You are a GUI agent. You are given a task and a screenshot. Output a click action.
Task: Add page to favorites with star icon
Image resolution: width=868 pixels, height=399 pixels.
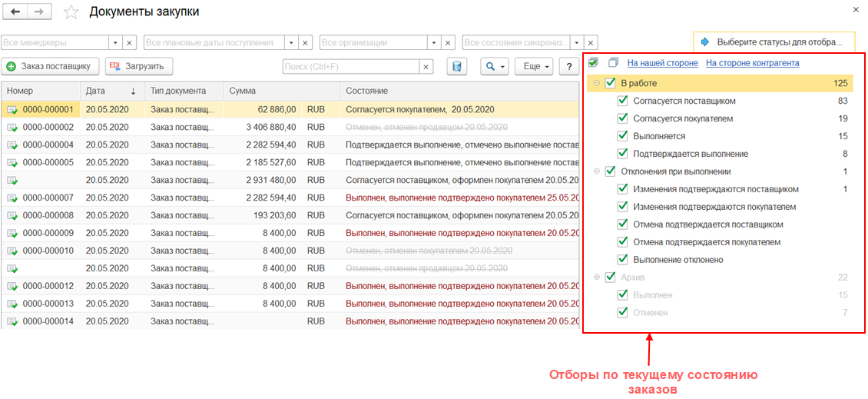click(x=71, y=12)
